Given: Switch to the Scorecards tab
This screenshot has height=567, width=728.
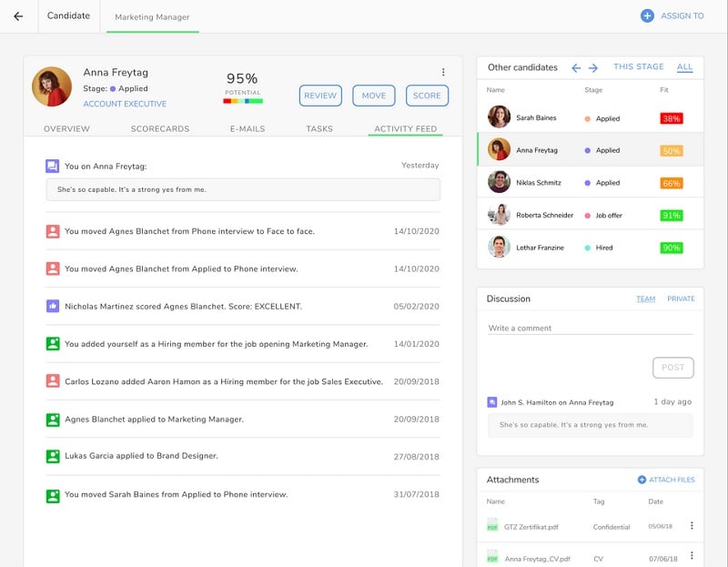Looking at the screenshot, I should point(160,129).
